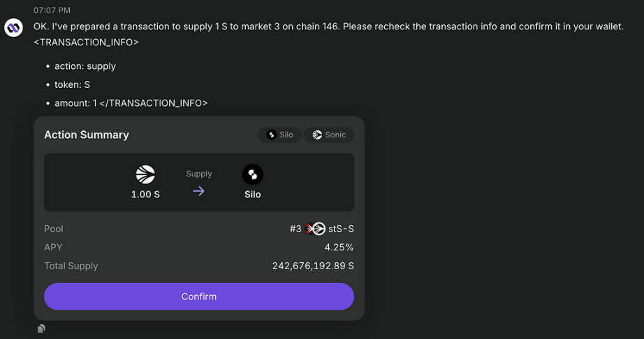Click the Action Summary heading
Image resolution: width=644 pixels, height=339 pixels.
pyautogui.click(x=87, y=135)
